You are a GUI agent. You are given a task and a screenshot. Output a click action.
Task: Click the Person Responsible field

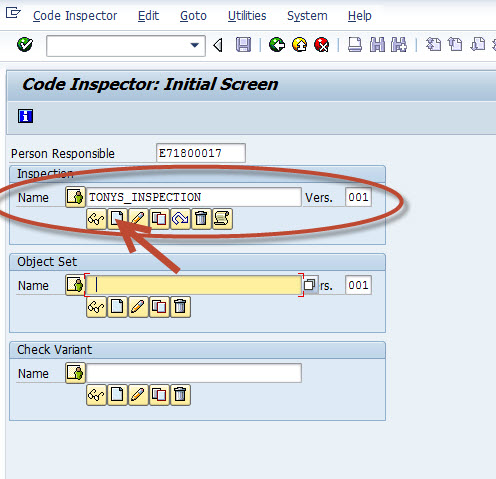pyautogui.click(x=201, y=153)
